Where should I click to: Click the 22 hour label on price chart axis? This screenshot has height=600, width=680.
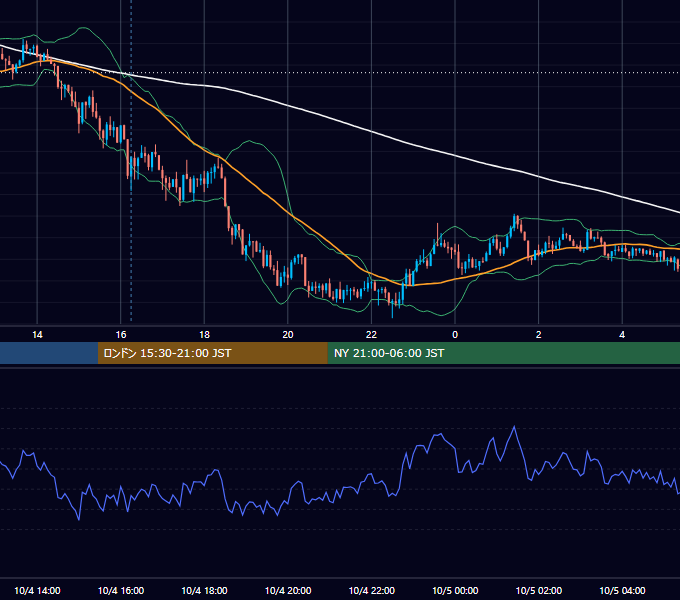click(x=371, y=335)
